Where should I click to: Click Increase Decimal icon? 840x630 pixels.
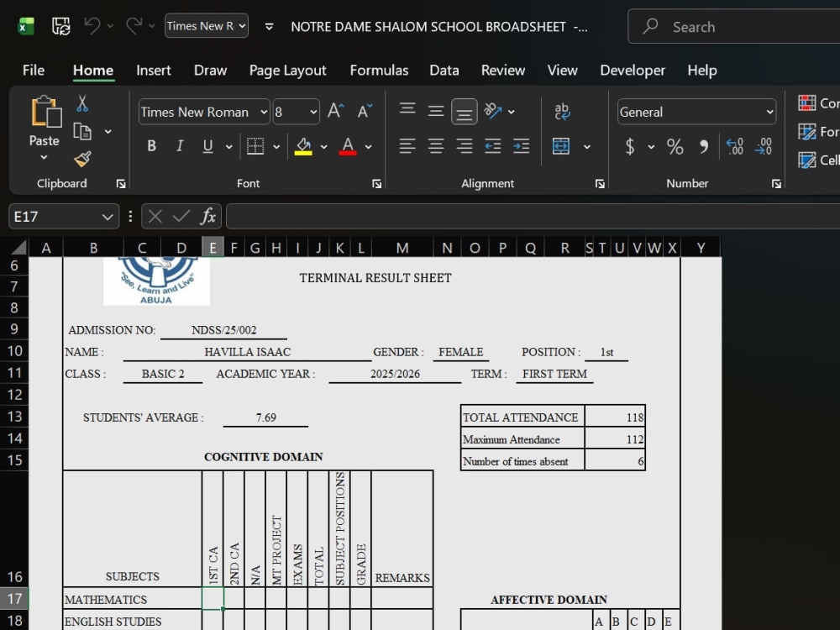pos(734,146)
